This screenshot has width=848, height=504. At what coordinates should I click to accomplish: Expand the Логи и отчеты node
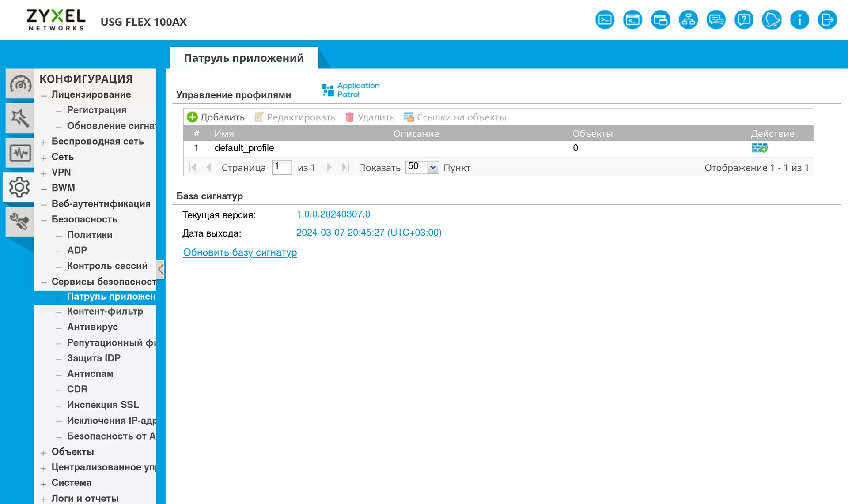(x=44, y=499)
